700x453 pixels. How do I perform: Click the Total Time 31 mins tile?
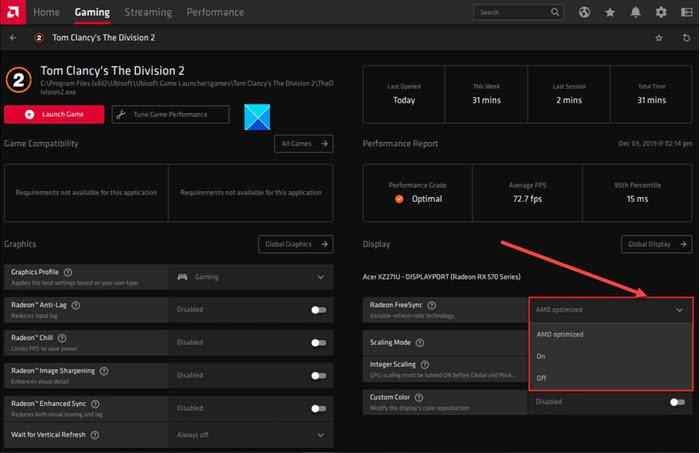tap(651, 94)
